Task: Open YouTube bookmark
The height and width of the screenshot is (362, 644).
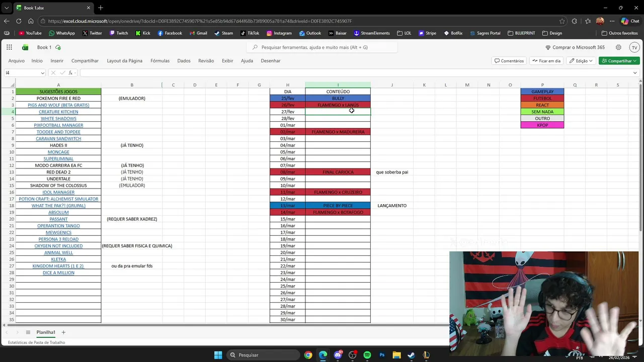Action: [x=30, y=33]
